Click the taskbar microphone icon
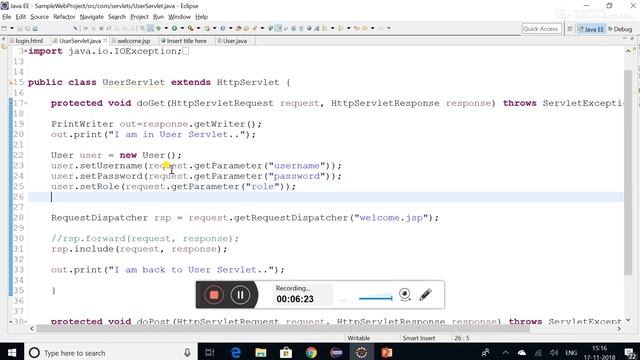640x360 pixels. 187,353
